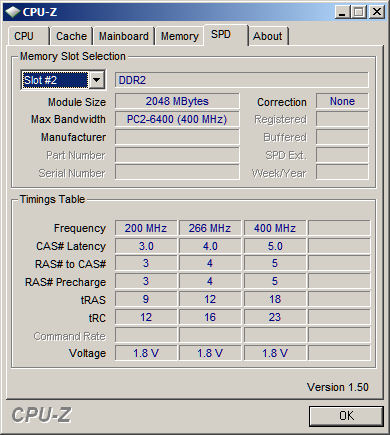
Task: Click the tRC value 16
Action: coord(210,317)
